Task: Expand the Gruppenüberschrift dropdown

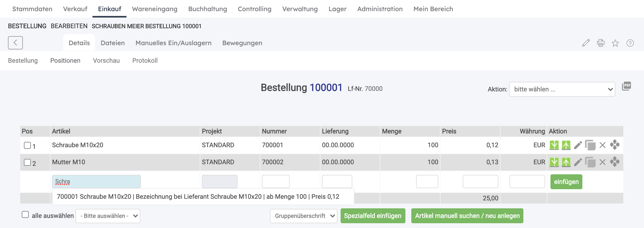Action: (303, 216)
